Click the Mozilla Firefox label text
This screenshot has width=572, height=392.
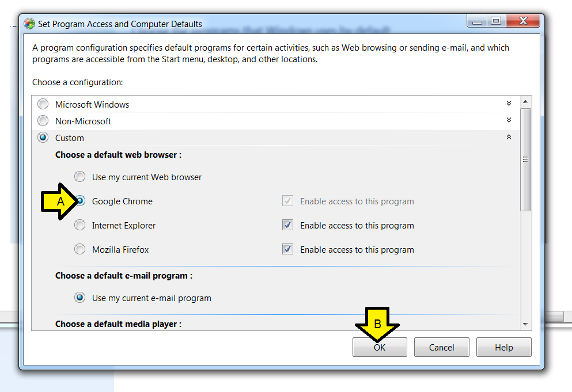120,250
